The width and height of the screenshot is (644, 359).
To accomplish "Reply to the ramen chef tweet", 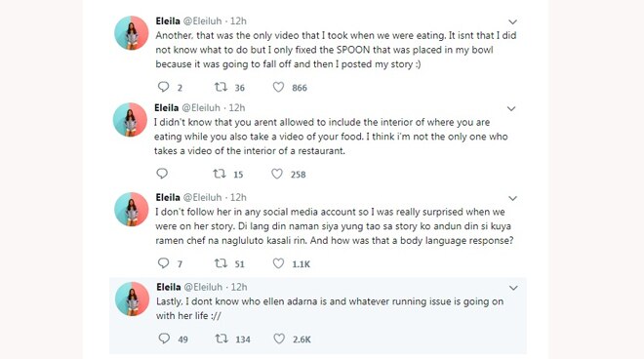I will pos(164,262).
